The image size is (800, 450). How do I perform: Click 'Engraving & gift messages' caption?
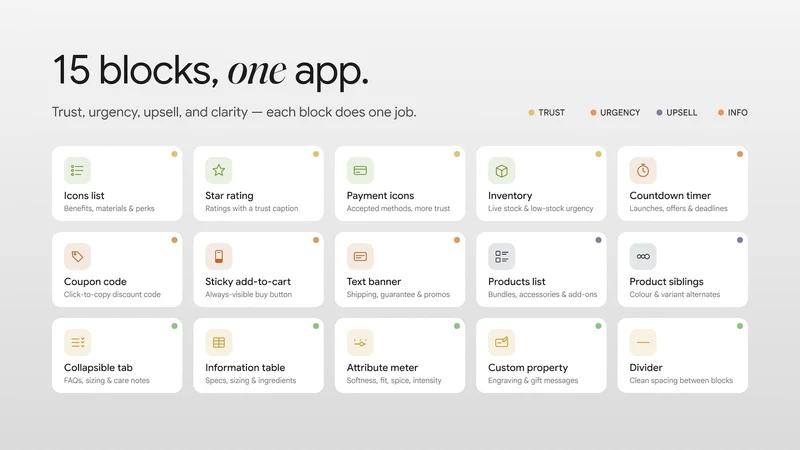click(533, 381)
